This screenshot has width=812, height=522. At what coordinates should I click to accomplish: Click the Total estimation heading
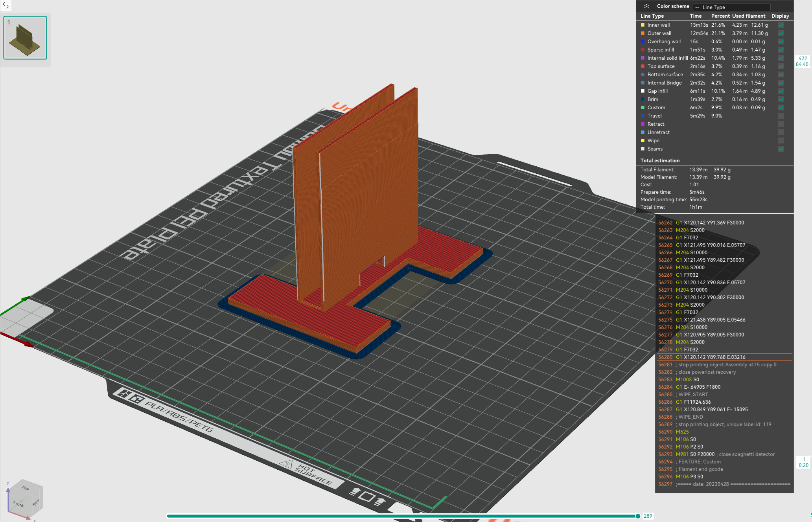pos(660,161)
